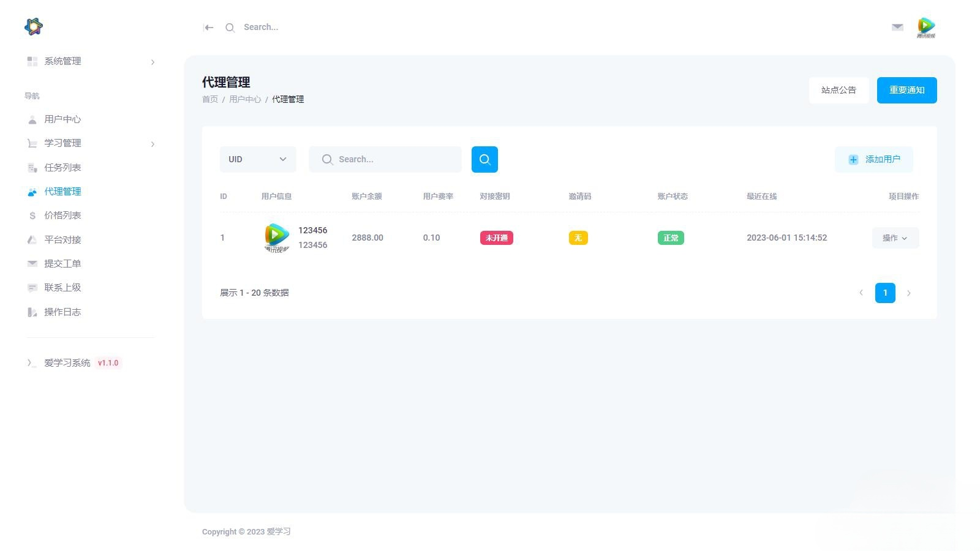Click the blue search magnifier button
980x551 pixels.
pos(484,159)
